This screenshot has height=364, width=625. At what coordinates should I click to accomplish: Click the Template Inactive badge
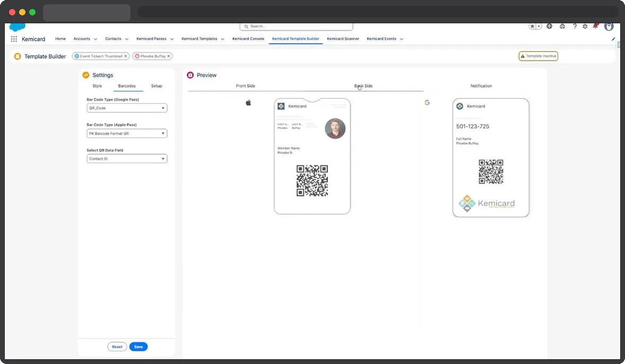coord(538,56)
